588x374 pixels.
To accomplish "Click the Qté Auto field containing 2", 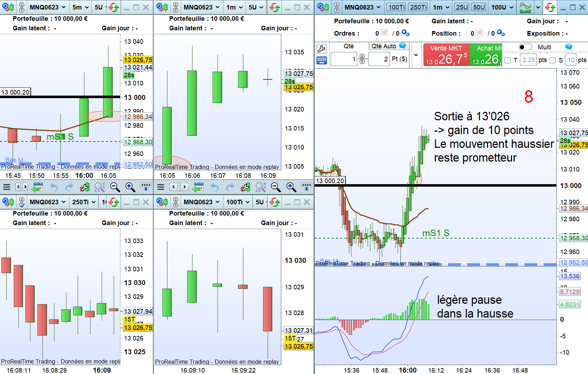I will [x=379, y=59].
